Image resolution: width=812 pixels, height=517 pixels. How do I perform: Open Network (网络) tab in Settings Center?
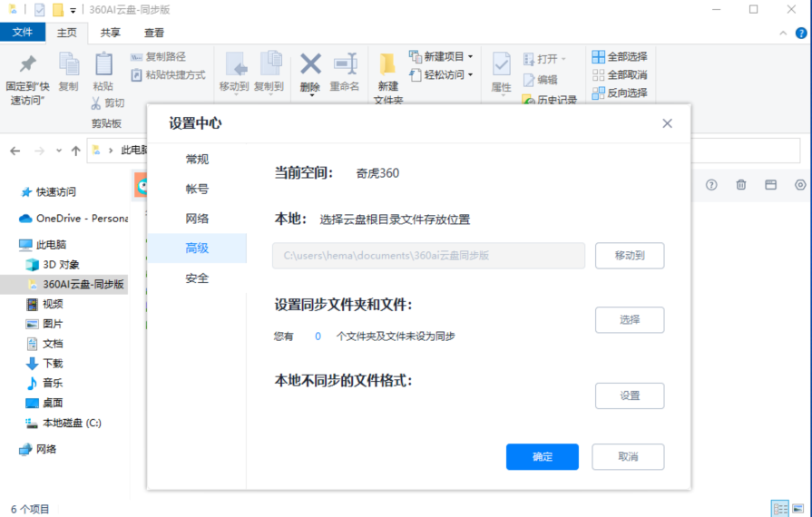[x=197, y=219]
